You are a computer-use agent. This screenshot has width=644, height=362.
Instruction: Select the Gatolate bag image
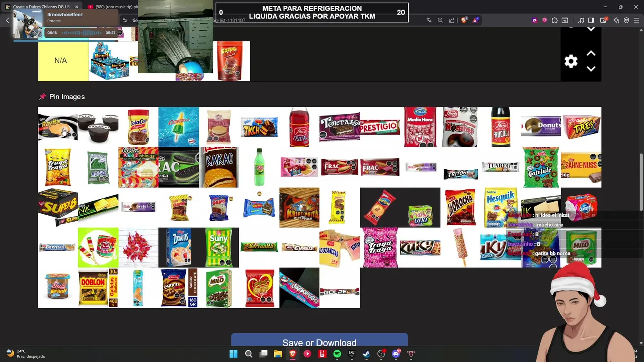(x=541, y=167)
